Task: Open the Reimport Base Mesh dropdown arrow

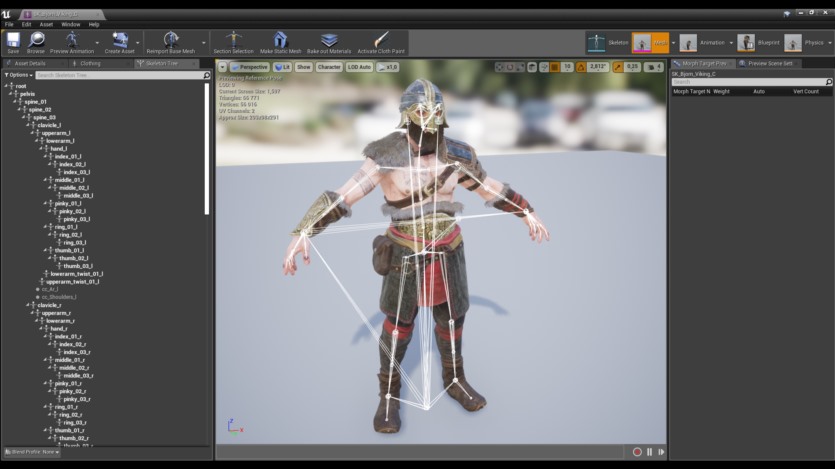Action: 203,43
